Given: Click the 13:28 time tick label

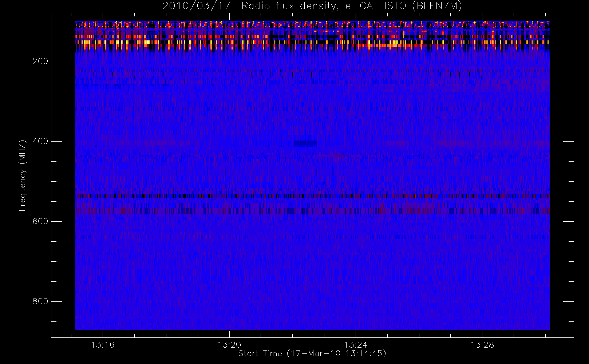Looking at the screenshot, I should 482,345.
